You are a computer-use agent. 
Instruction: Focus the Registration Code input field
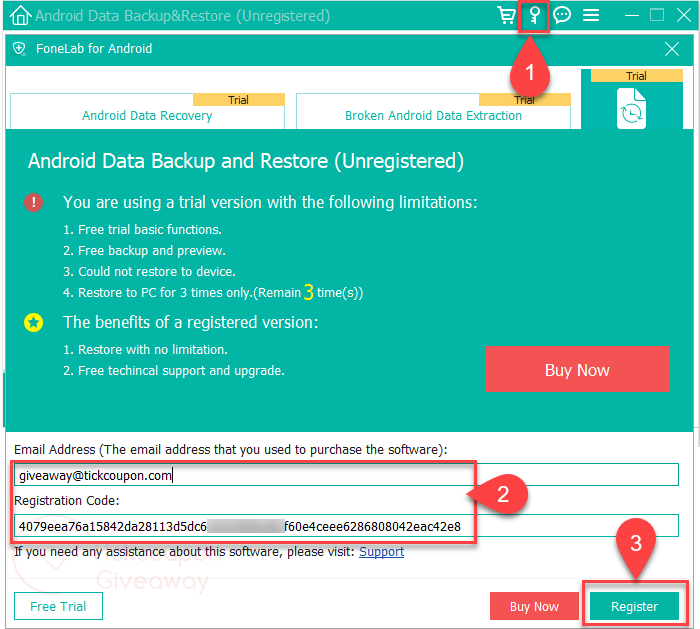click(x=346, y=526)
